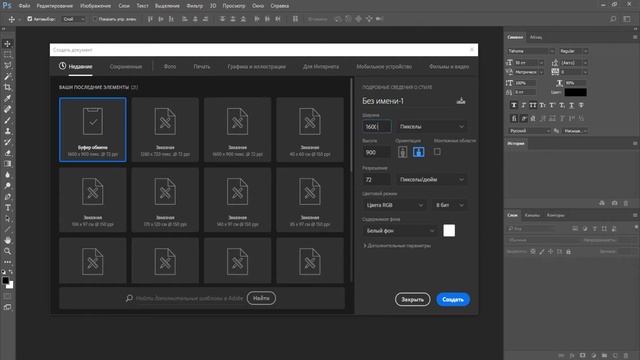Viewport: 640px width, 360px height.
Task: Click the height input field showing 900
Action: (376, 152)
